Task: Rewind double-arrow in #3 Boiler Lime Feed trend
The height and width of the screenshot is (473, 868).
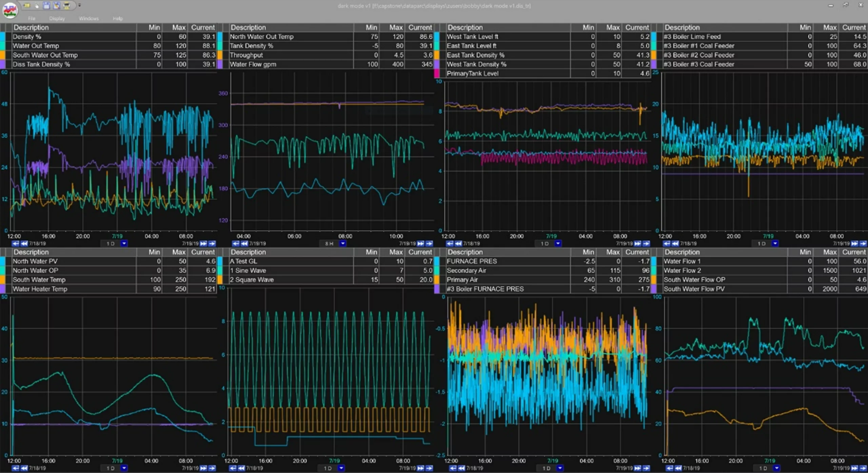Action: [x=675, y=243]
